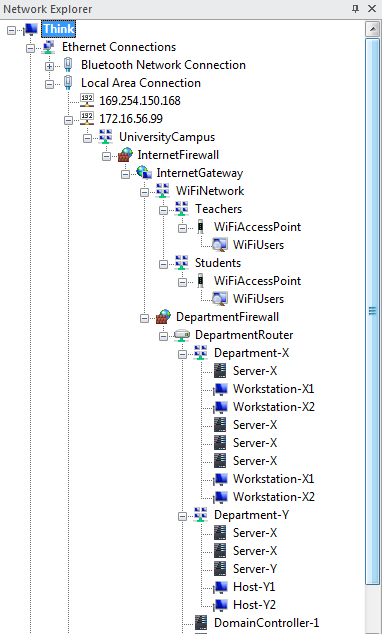Viewport: 382px width, 634px height.
Task: Click the DepartmentFirewall brick wall icon
Action: 163,317
